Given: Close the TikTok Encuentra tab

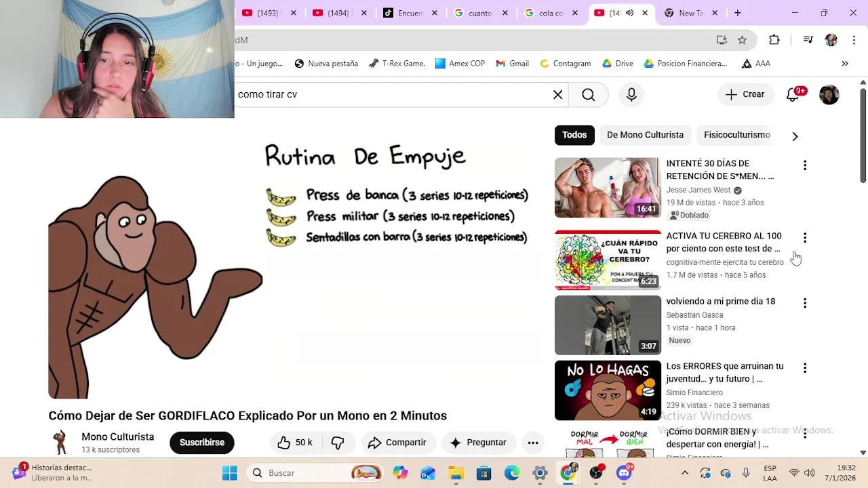Looking at the screenshot, I should click(435, 13).
